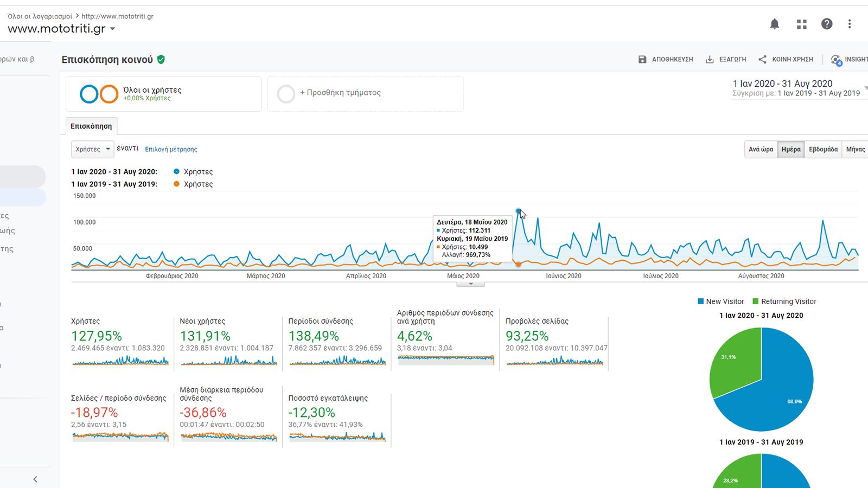The height and width of the screenshot is (488, 868).
Task: Click the 4,62% sessions per user metric
Action: coord(445,339)
